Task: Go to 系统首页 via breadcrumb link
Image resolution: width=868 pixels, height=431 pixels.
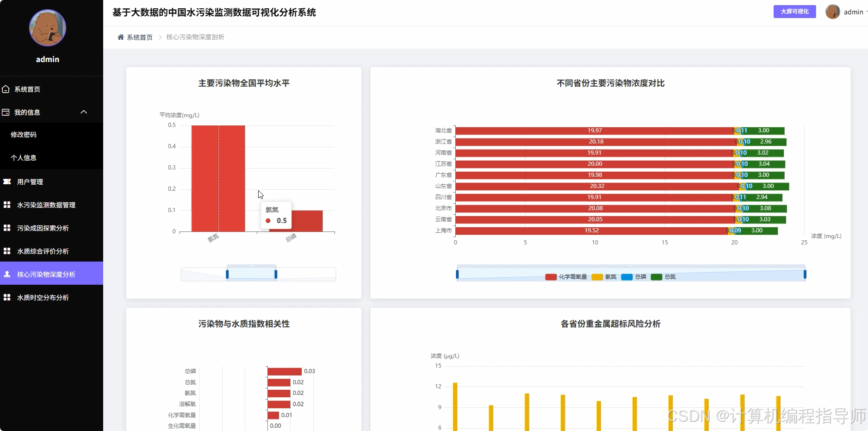Action: click(x=140, y=37)
